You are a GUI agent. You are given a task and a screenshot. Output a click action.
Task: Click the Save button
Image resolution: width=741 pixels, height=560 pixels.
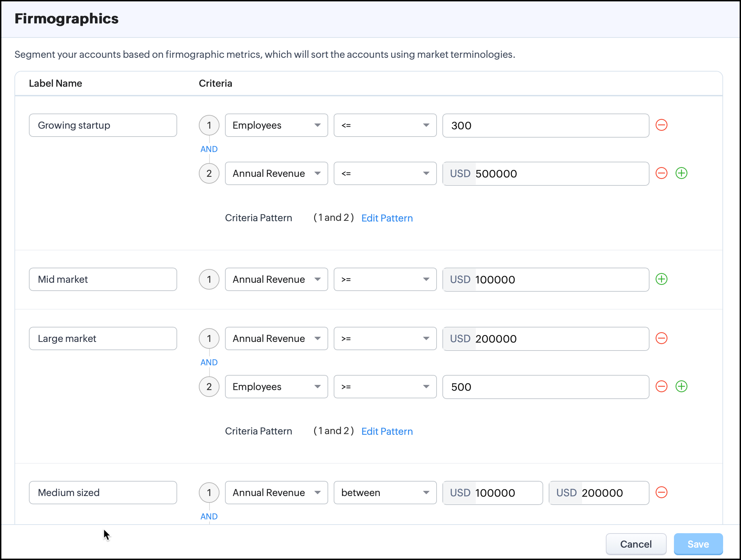698,544
